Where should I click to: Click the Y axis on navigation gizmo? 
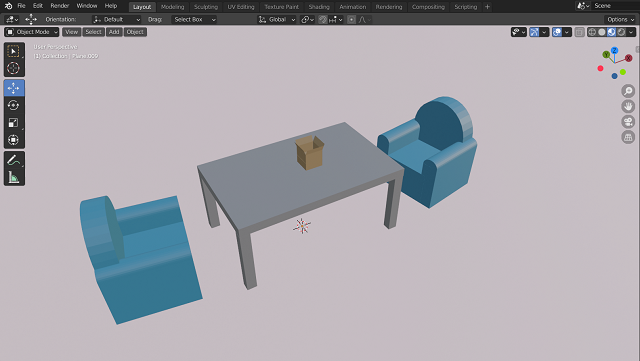coord(606,54)
